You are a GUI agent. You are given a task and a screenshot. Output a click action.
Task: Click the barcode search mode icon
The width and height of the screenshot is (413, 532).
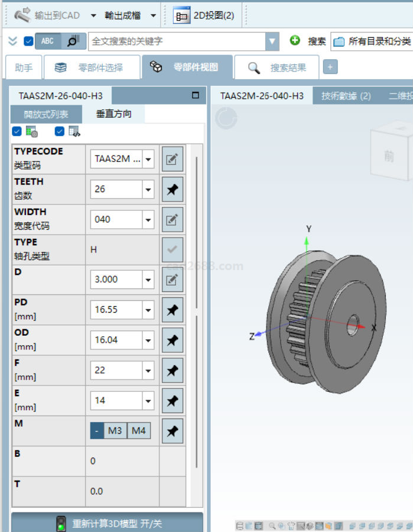point(73,41)
